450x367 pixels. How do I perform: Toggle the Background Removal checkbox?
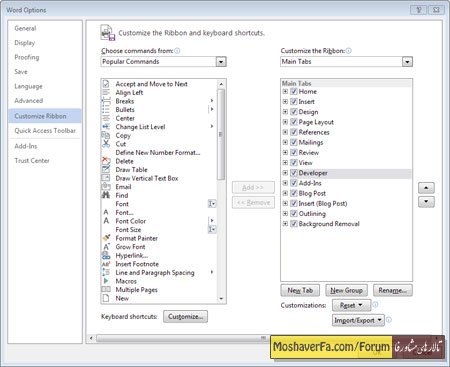pos(294,224)
